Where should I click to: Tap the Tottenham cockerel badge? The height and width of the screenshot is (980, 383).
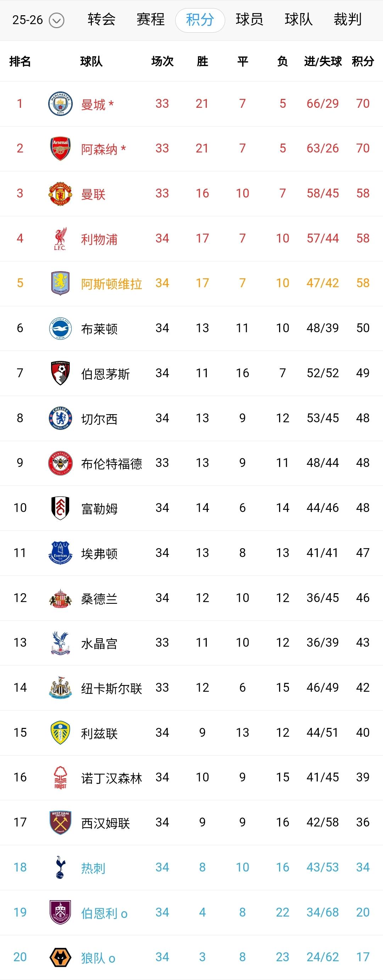(60, 867)
